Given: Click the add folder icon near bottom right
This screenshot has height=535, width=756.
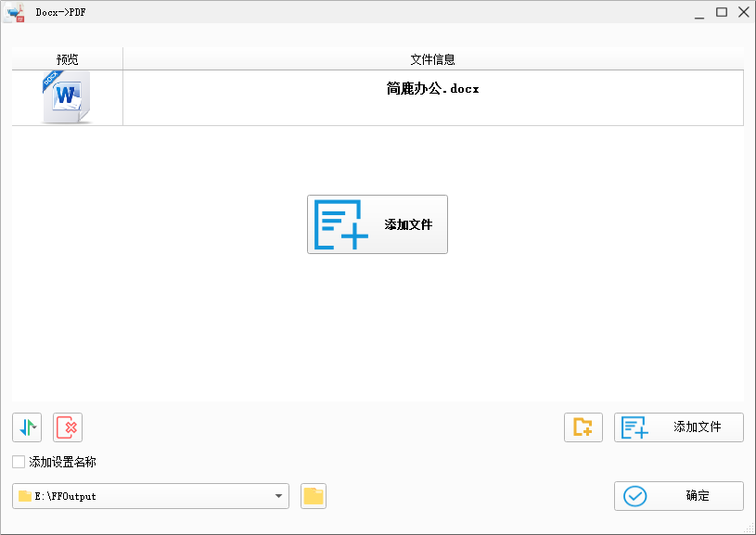Looking at the screenshot, I should click(583, 427).
